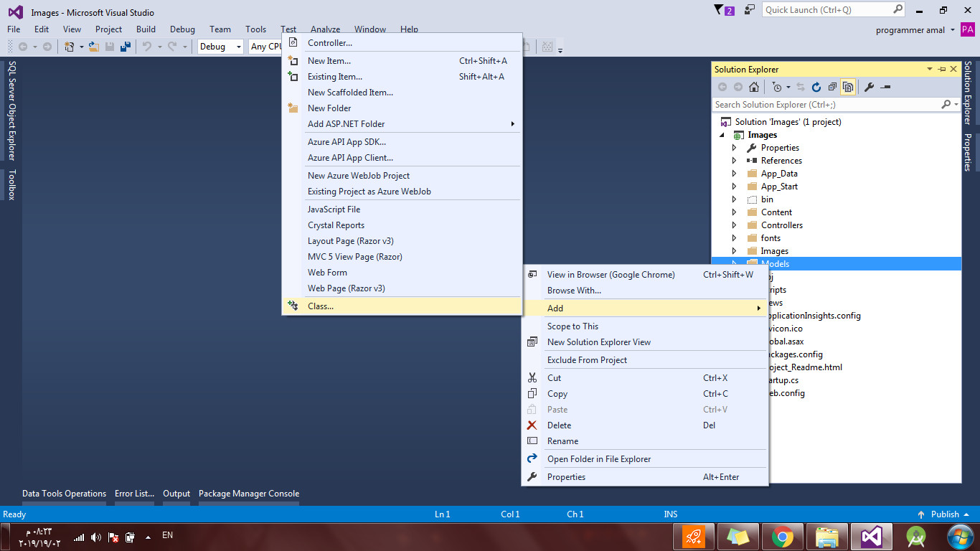Click the Publish button in status bar

[x=943, y=514]
